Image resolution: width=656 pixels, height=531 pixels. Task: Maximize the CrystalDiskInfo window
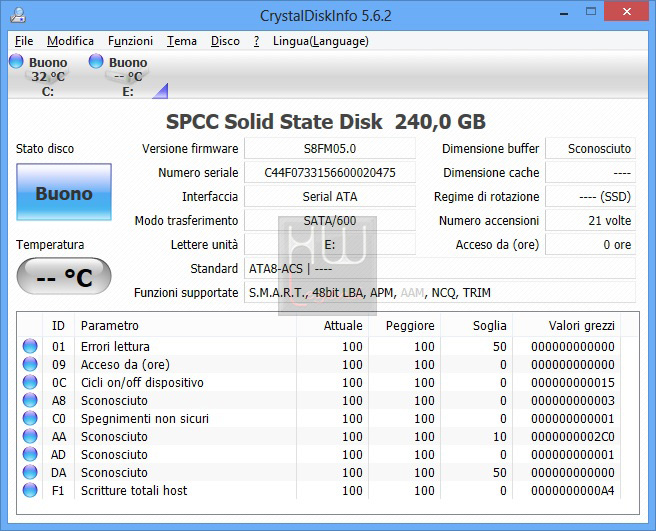click(x=591, y=12)
